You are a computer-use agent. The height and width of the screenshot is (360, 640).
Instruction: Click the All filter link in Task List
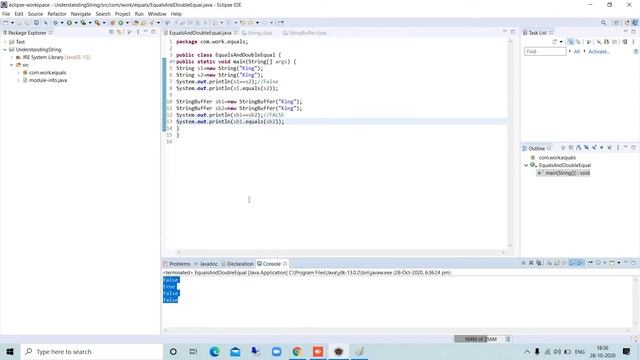click(577, 51)
